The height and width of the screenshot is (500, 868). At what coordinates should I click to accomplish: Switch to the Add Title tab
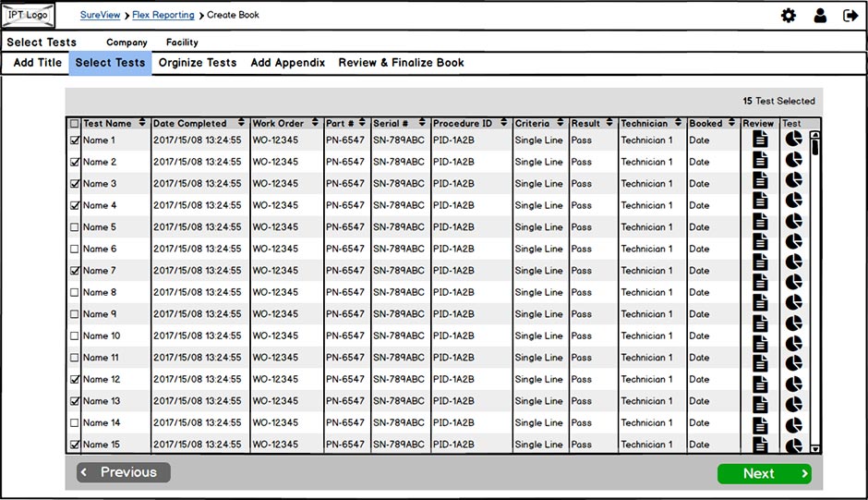[38, 63]
